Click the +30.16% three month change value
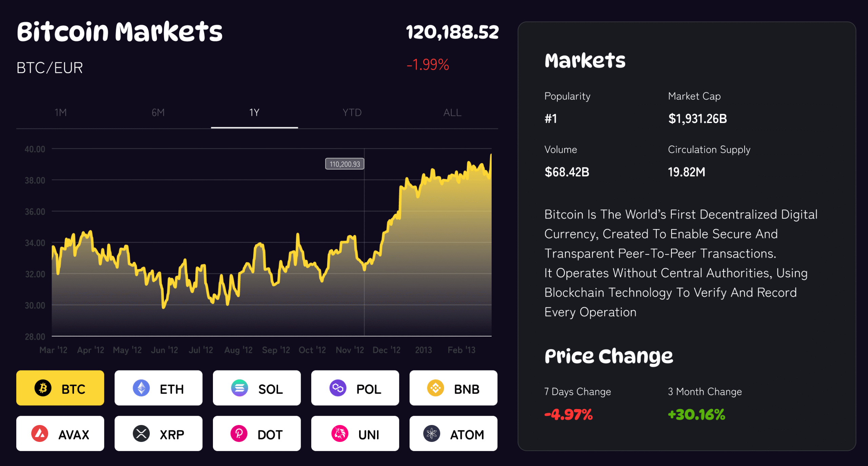The height and width of the screenshot is (466, 868). [x=696, y=414]
